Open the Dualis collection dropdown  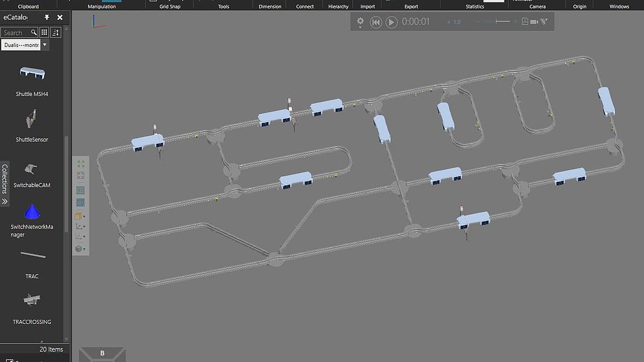tap(45, 45)
